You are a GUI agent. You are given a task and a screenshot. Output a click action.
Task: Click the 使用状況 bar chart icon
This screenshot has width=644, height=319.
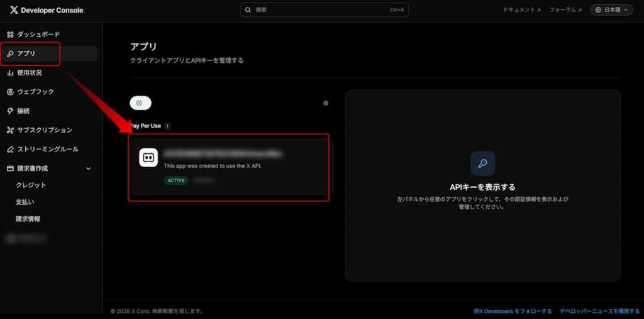click(10, 73)
